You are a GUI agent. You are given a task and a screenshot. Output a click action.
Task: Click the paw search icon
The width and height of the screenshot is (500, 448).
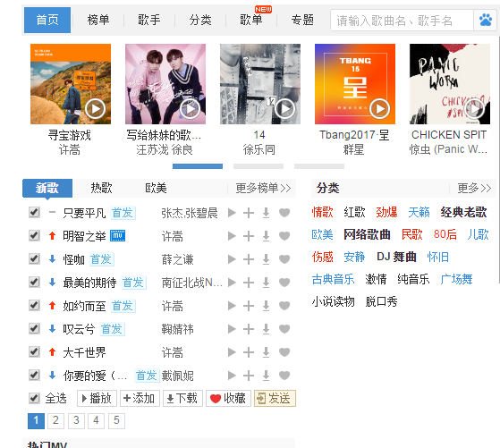486,20
